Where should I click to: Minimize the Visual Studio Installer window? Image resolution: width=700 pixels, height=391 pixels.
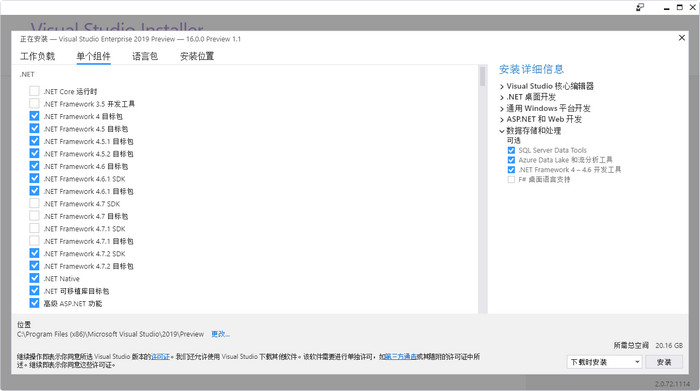(667, 8)
